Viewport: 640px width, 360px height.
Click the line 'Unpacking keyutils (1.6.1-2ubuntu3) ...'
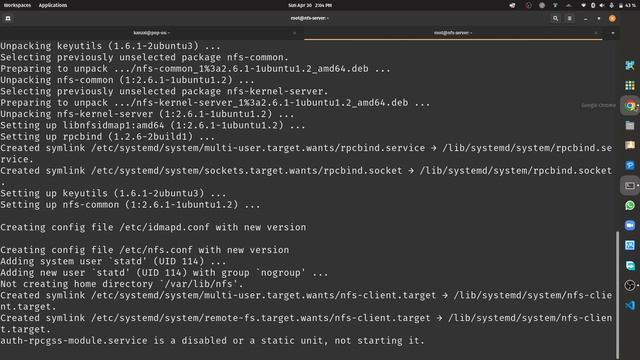coord(111,46)
